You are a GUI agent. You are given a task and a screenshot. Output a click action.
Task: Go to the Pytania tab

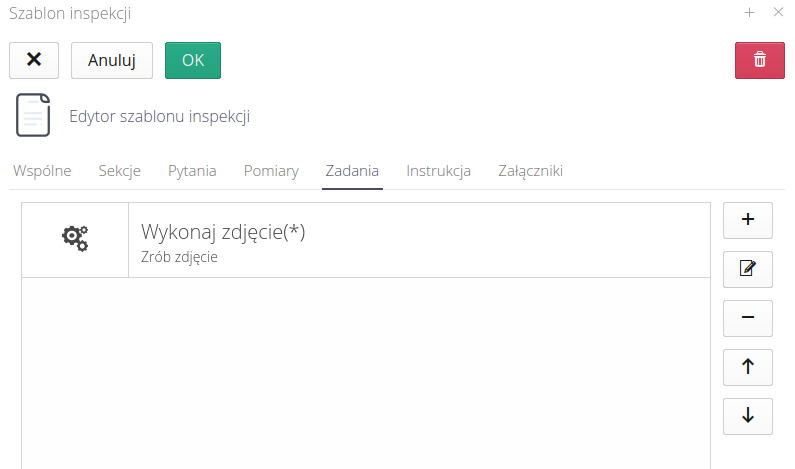coord(192,171)
